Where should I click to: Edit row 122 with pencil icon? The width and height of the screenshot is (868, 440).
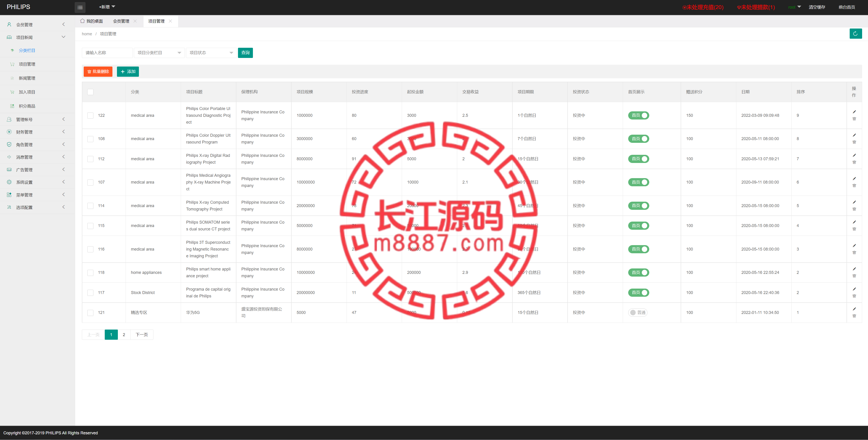click(x=854, y=112)
